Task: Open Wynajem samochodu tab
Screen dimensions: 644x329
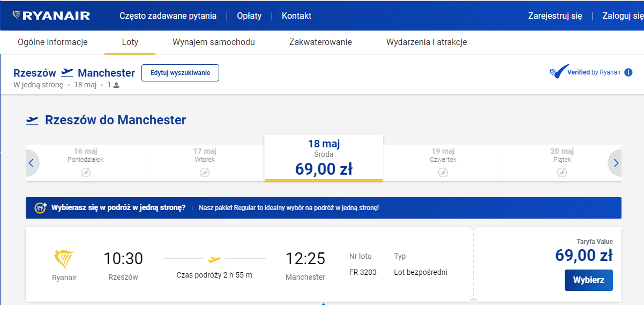Action: 214,42
